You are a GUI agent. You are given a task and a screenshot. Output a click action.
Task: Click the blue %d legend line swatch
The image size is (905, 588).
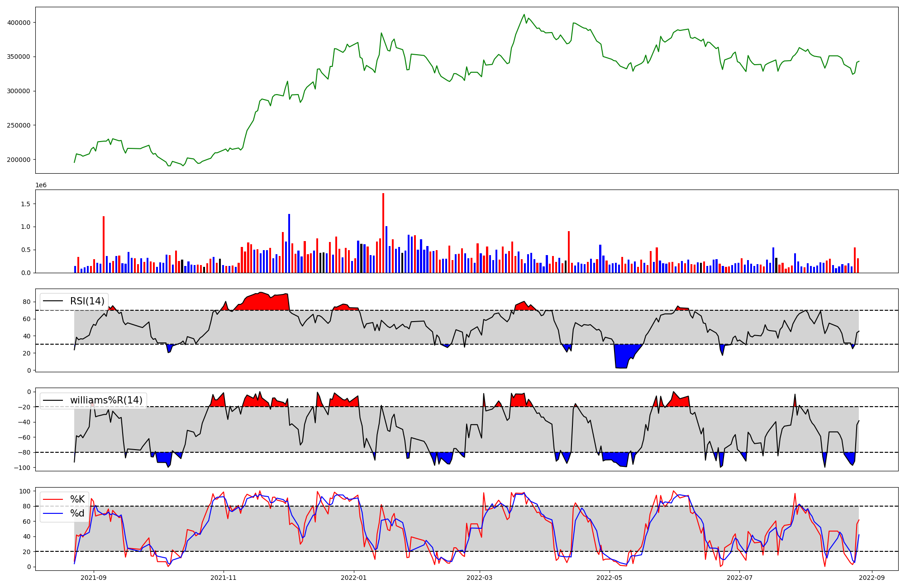(x=53, y=513)
